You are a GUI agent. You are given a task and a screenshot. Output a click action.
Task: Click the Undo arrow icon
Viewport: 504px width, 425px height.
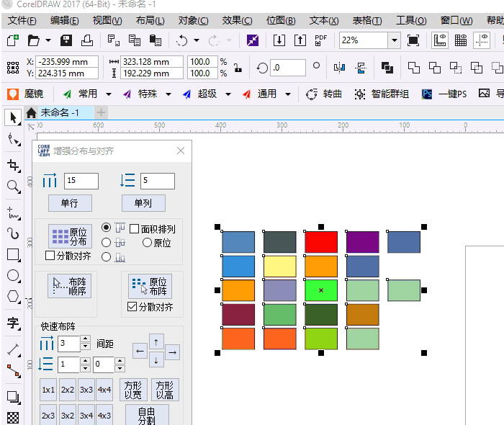pos(182,40)
